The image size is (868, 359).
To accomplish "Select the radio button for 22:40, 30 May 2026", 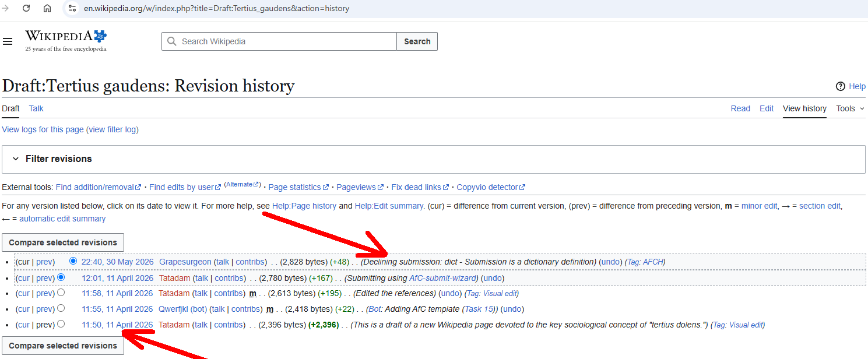I will [73, 261].
